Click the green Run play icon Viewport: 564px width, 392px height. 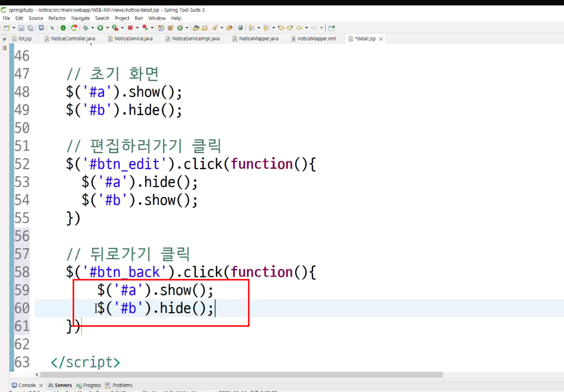[100, 28]
